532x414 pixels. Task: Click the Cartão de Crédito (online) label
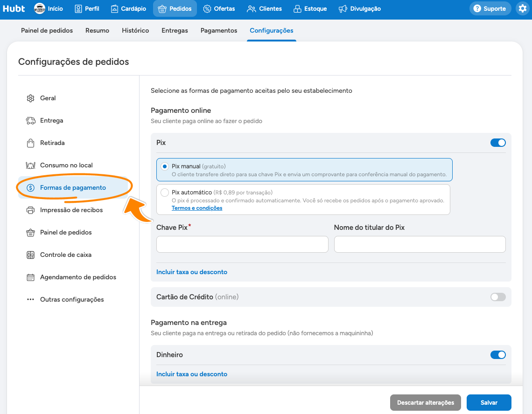[197, 297]
